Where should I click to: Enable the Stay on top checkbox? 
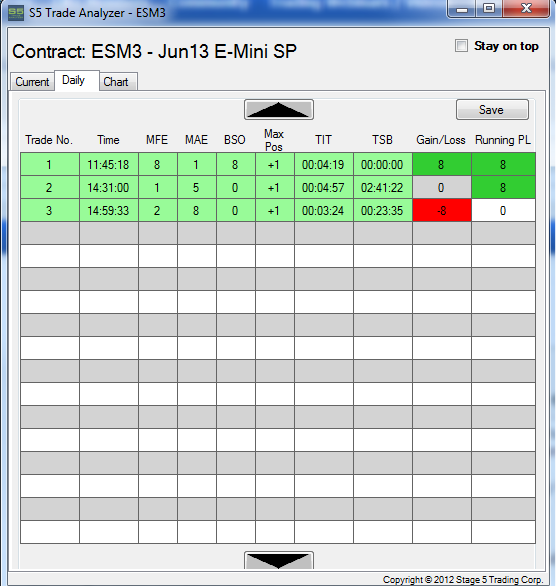pos(461,46)
